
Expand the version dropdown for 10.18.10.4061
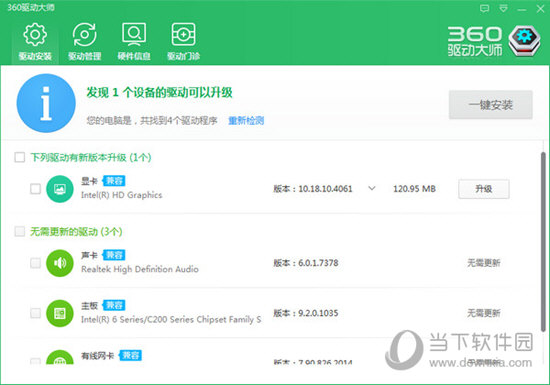(x=372, y=188)
